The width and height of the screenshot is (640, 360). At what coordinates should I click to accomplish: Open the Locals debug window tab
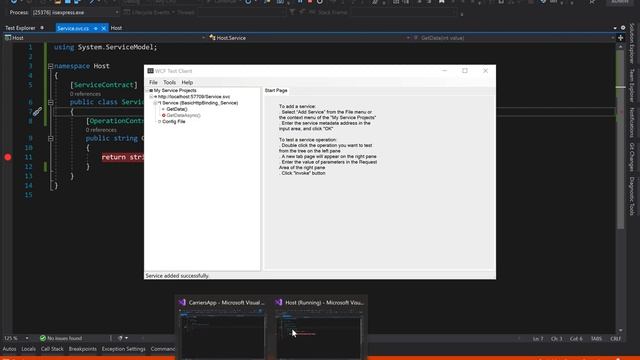click(29, 349)
